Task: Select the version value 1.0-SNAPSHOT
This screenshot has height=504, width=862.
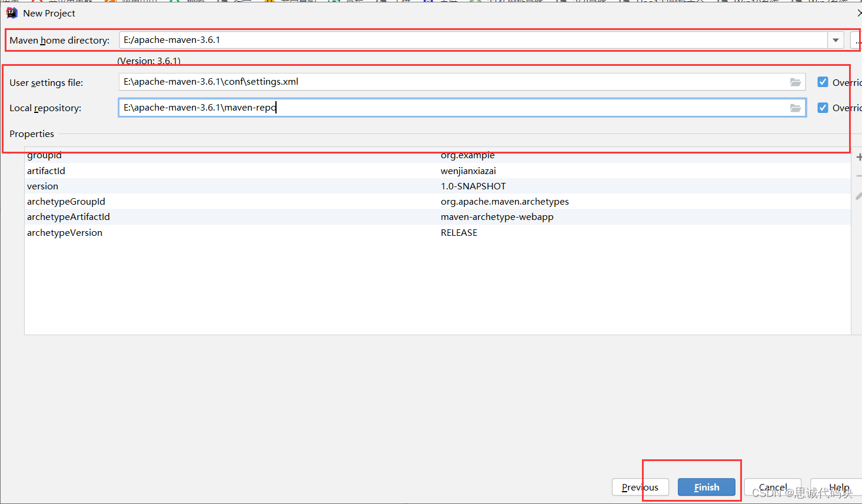Action: coord(473,186)
